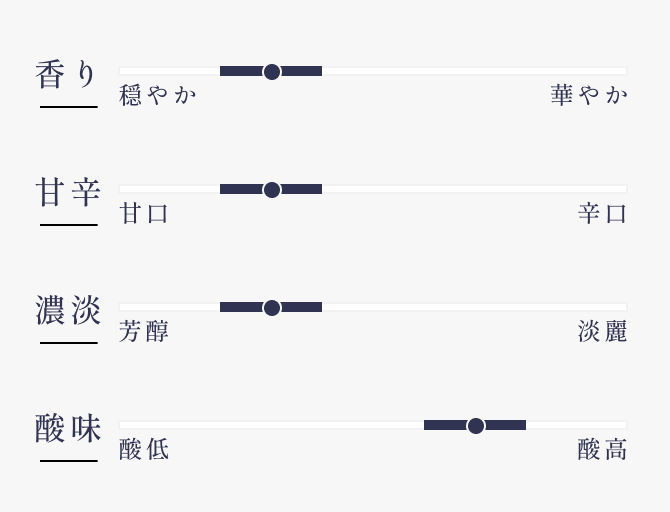Viewport: 670px width, 512px height.
Task: Click the 穏やか label under aroma slider
Action: pos(158,96)
